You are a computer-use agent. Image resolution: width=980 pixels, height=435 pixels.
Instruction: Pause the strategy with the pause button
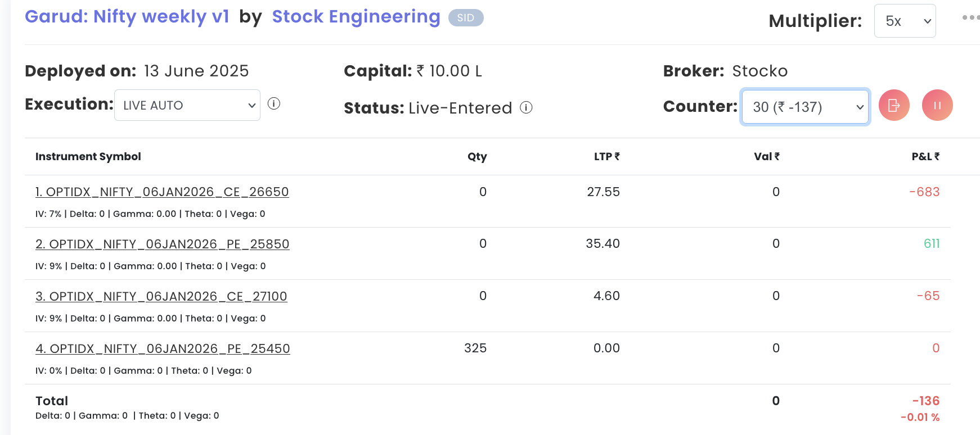pos(937,105)
